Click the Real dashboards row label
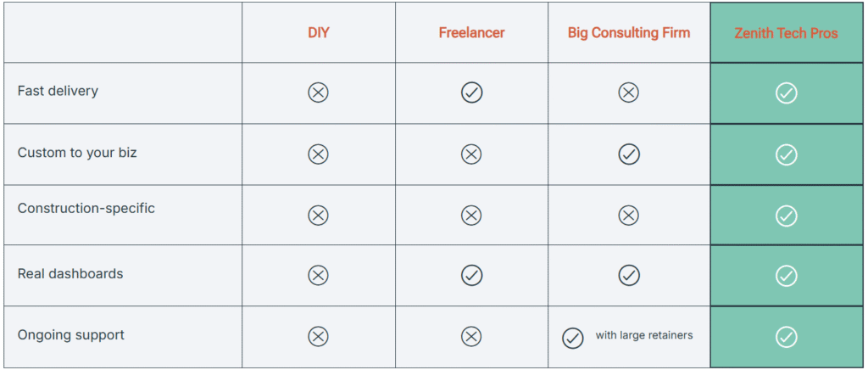The width and height of the screenshot is (868, 370). tap(70, 274)
